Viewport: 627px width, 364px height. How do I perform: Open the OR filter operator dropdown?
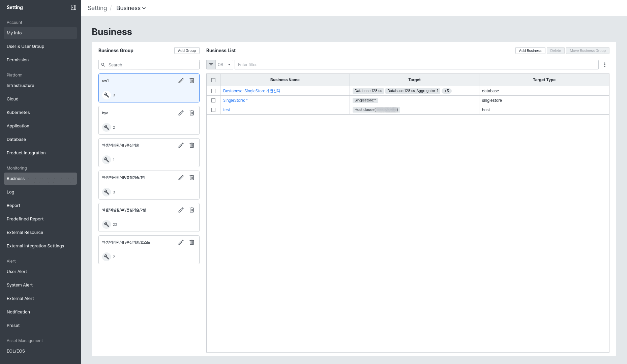[x=224, y=65]
